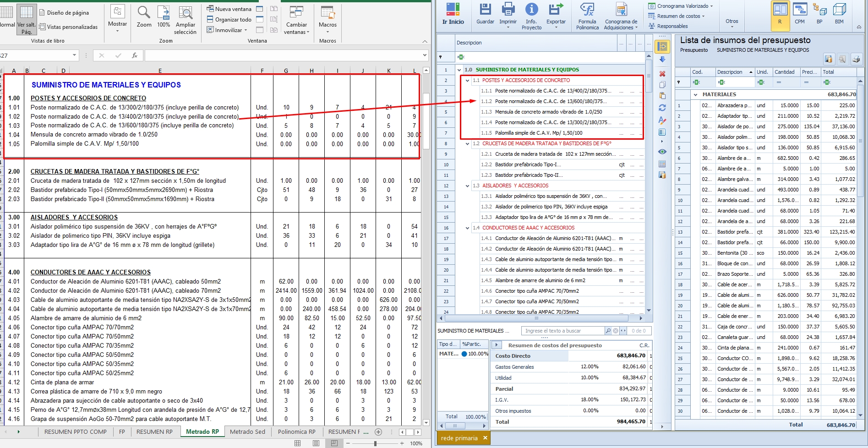
Task: Toggle the eye visibility icon
Action: click(662, 152)
